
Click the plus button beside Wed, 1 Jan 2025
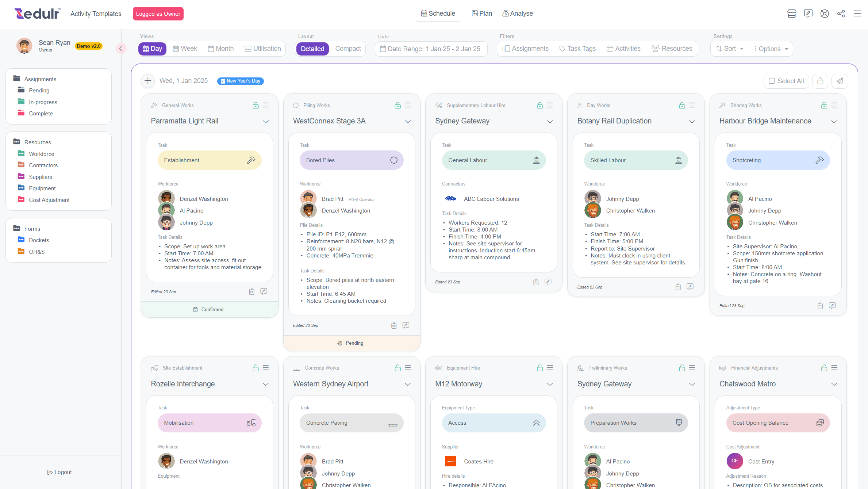click(x=148, y=81)
